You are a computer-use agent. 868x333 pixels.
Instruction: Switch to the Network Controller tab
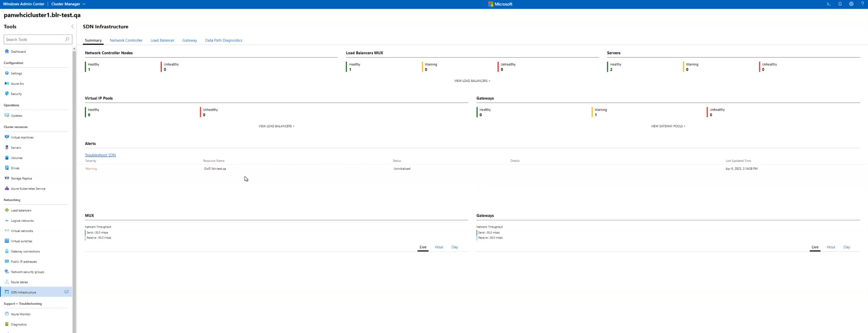click(x=126, y=40)
